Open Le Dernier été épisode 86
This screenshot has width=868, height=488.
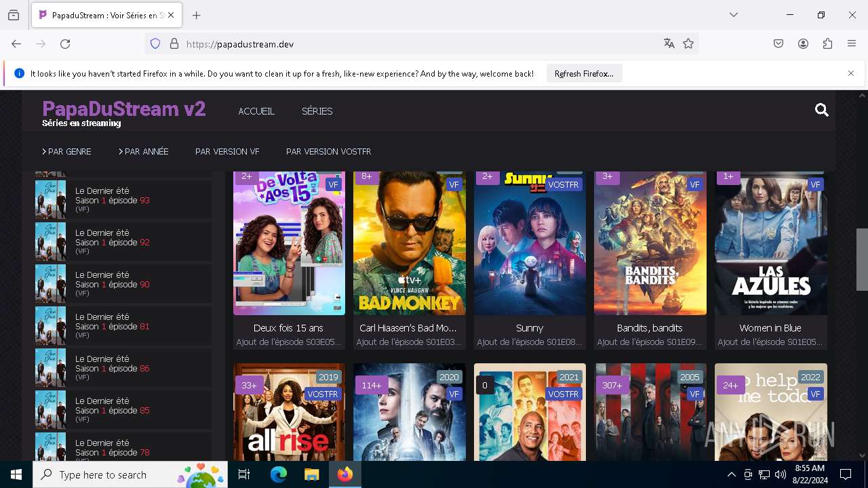[123, 367]
